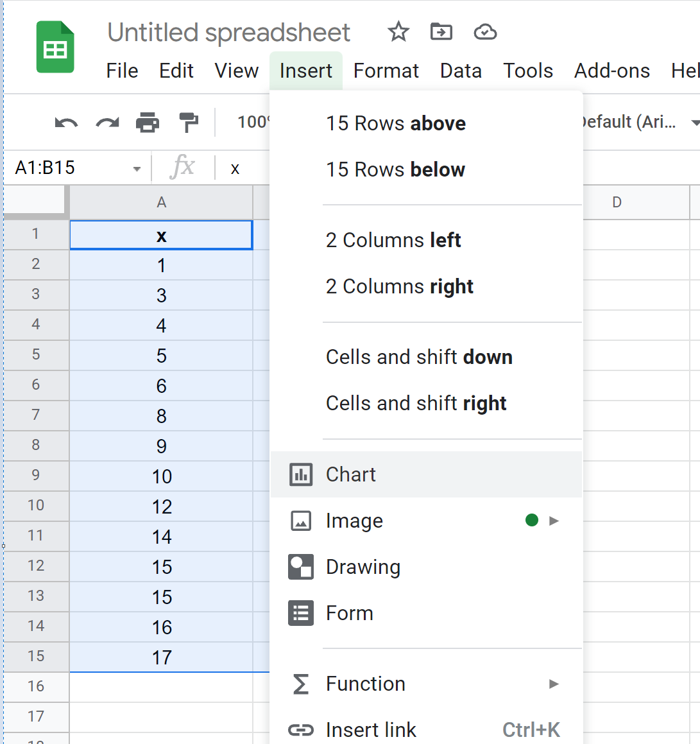This screenshot has width=700, height=744.
Task: Choose Chart from the Insert menu
Action: click(x=351, y=474)
